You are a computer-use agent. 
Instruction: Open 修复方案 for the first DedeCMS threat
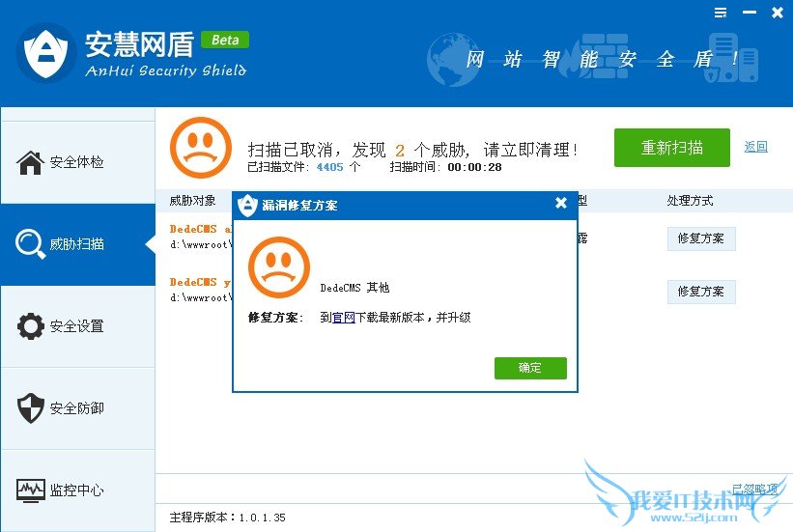point(701,238)
